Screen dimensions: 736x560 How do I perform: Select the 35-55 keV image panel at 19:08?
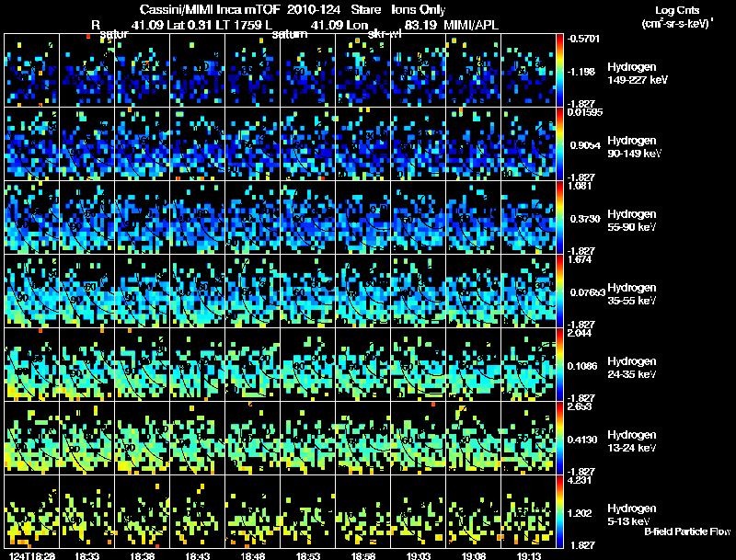(x=473, y=291)
